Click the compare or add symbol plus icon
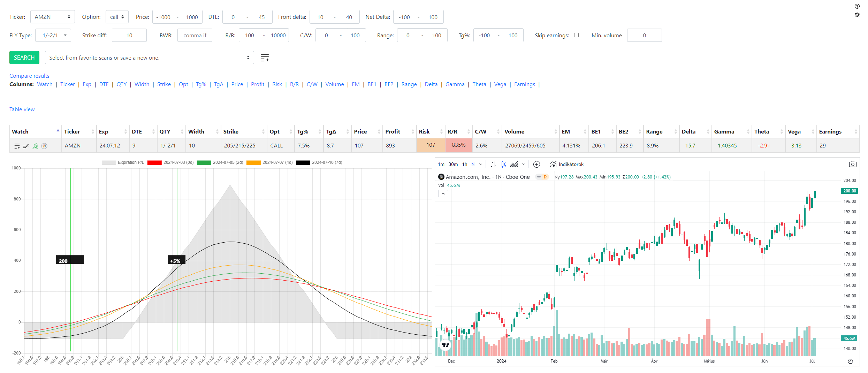Image resolution: width=868 pixels, height=373 pixels. (x=537, y=164)
